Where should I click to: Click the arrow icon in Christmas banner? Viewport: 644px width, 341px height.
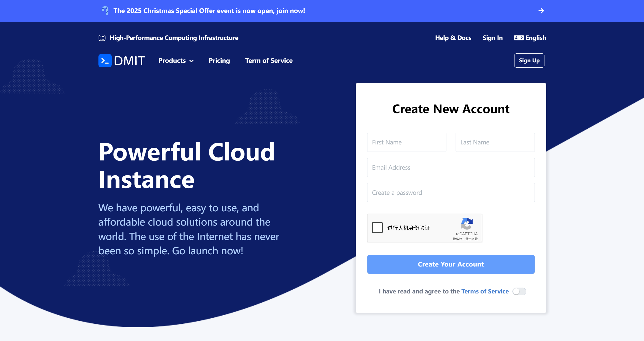coord(541,11)
